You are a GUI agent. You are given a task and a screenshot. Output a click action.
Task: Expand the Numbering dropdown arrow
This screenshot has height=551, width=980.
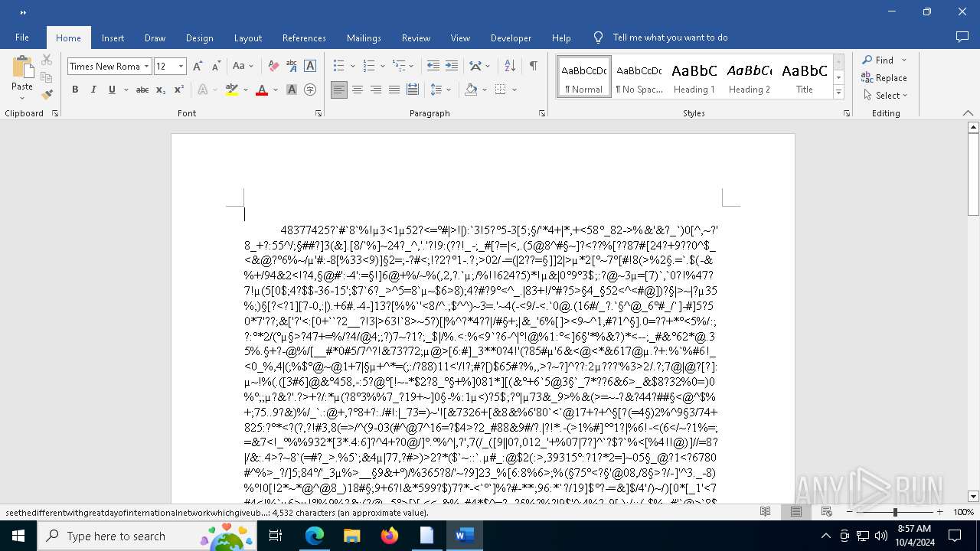coord(382,67)
